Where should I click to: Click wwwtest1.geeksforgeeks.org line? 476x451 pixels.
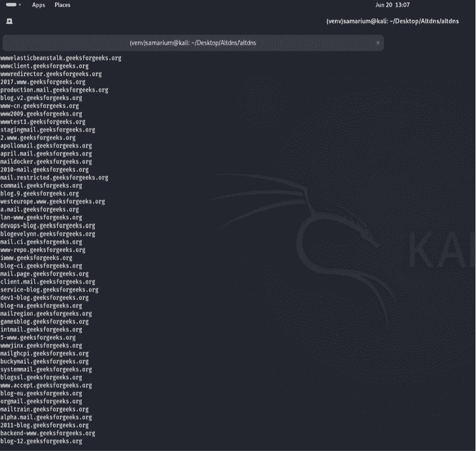coord(43,122)
